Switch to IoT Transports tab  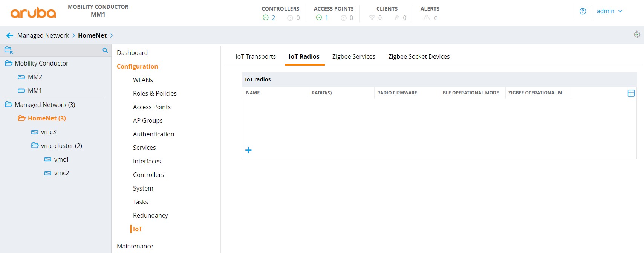255,56
